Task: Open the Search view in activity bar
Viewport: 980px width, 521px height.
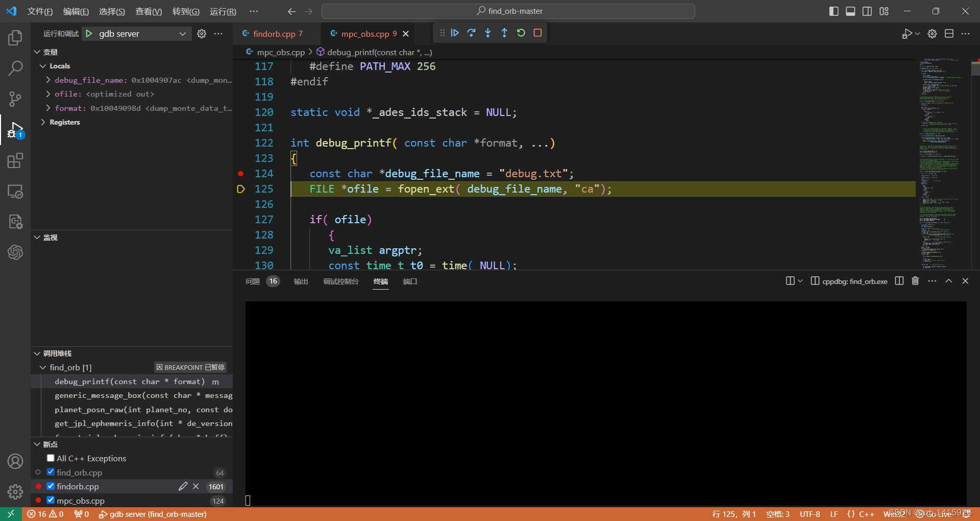Action: (15, 68)
